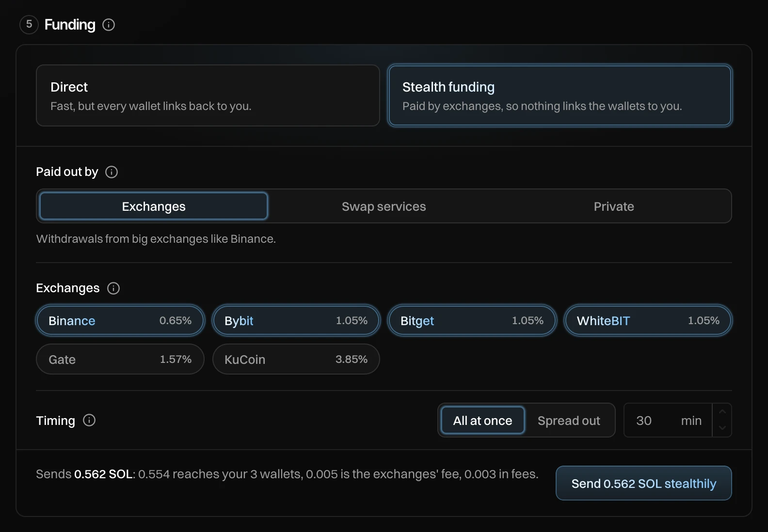
Task: Switch to the Exchanges payout tab
Action: pyautogui.click(x=154, y=206)
